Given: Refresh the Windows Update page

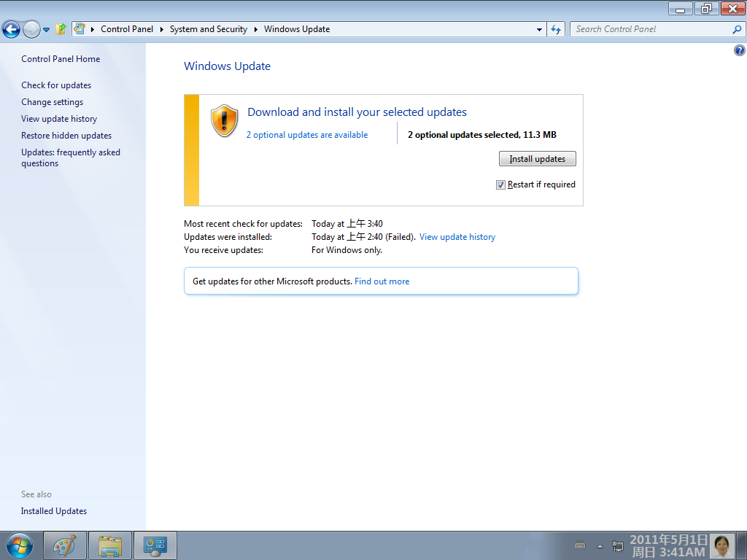Looking at the screenshot, I should pos(555,29).
